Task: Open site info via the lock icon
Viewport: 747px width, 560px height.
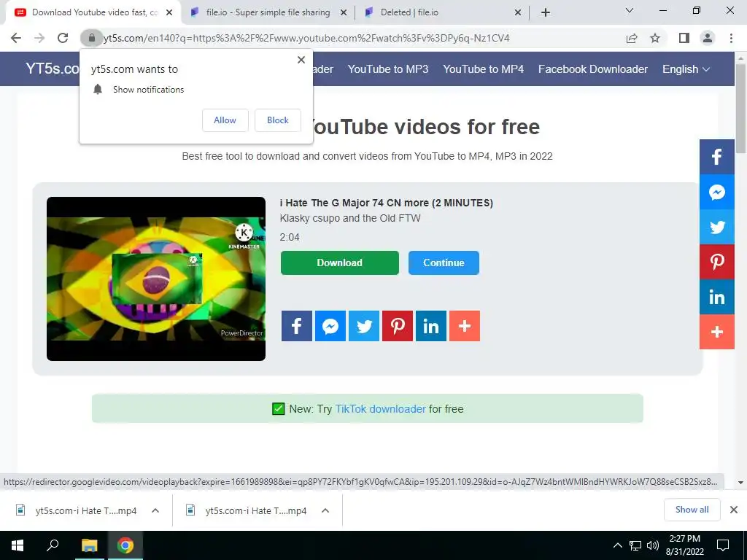Action: [91, 38]
